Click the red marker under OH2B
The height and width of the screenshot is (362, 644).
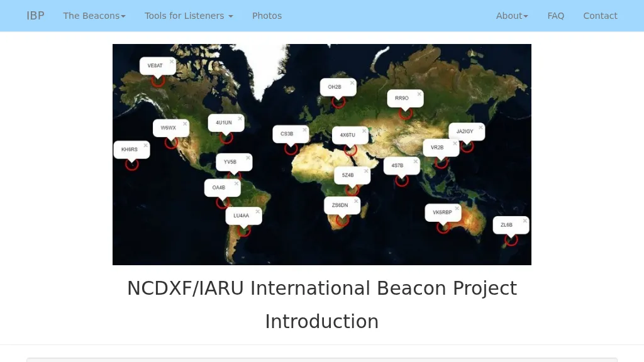pos(338,102)
